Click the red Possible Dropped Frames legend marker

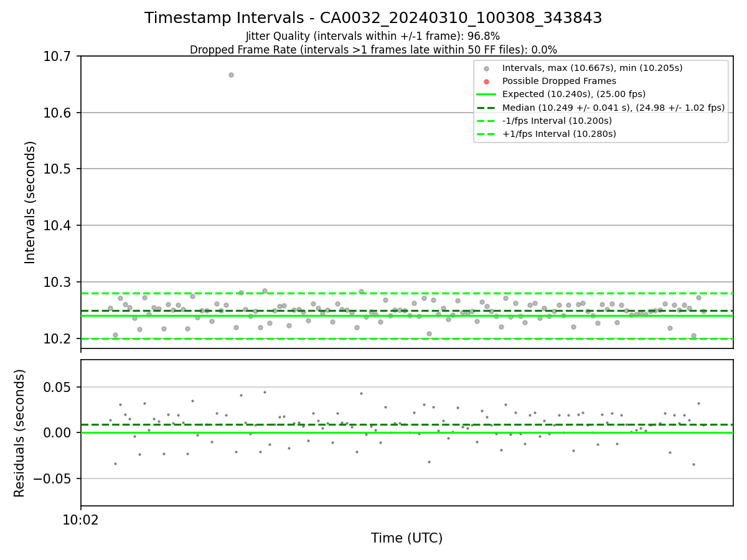click(486, 82)
